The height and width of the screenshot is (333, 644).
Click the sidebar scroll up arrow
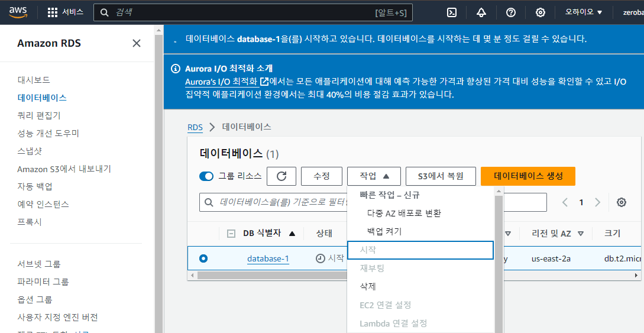point(159,30)
